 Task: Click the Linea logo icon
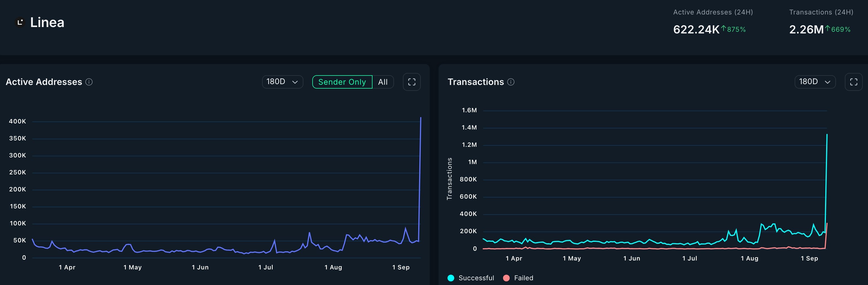coord(20,22)
